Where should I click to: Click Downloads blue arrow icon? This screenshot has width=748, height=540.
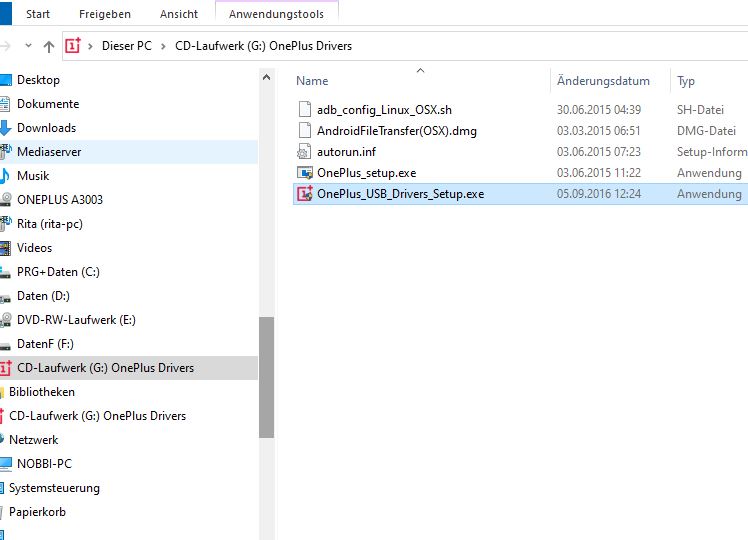pyautogui.click(x=5, y=128)
